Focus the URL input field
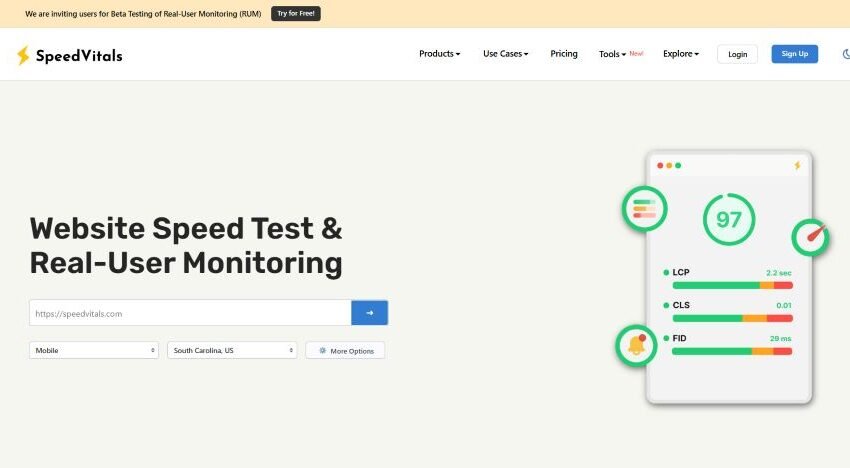Screen dimensions: 850x468 tap(190, 313)
